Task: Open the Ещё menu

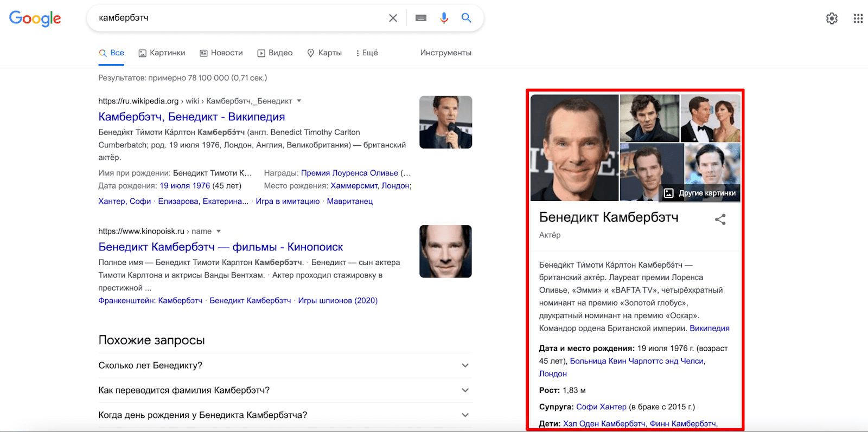Action: (367, 53)
